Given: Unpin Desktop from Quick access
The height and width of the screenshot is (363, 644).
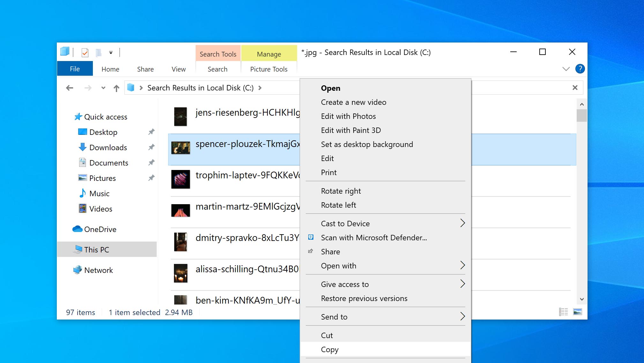Looking at the screenshot, I should pos(151,132).
